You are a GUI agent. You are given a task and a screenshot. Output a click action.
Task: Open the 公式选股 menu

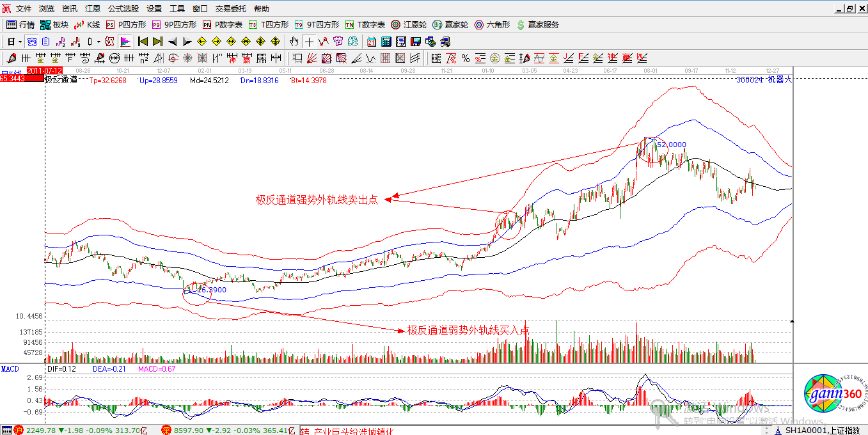[x=123, y=9]
